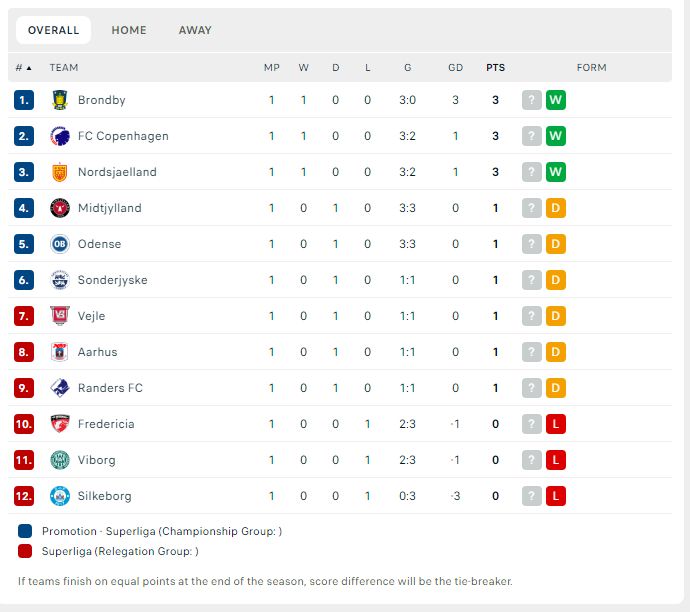Select the Midtjylland club badge
690x612 pixels.
click(x=60, y=208)
